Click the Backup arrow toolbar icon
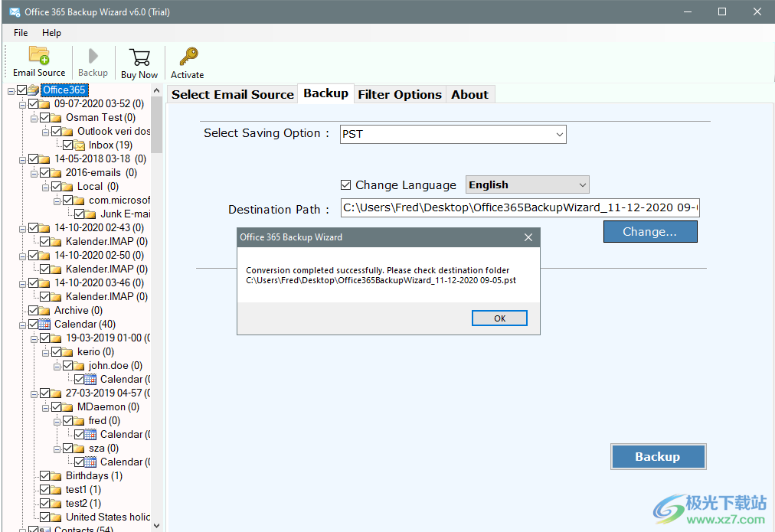The height and width of the screenshot is (532, 775). tap(93, 57)
